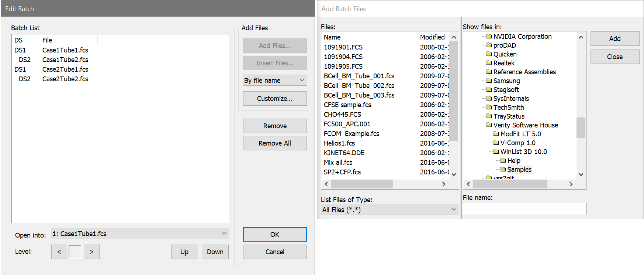Click the Add button
644x276 pixels.
(614, 39)
